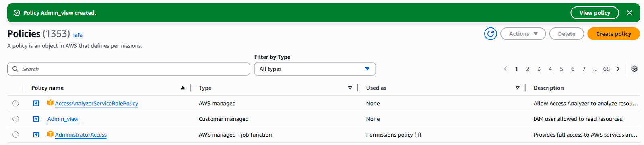The image size is (644, 145).
Task: Go to page 68
Action: 607,69
